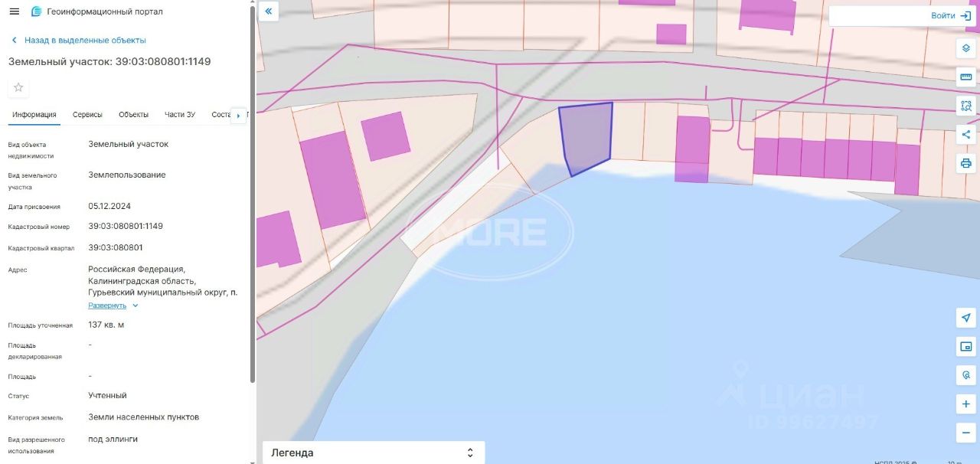Image resolution: width=980 pixels, height=464 pixels.
Task: Activate the area selection search tool
Action: [x=966, y=106]
